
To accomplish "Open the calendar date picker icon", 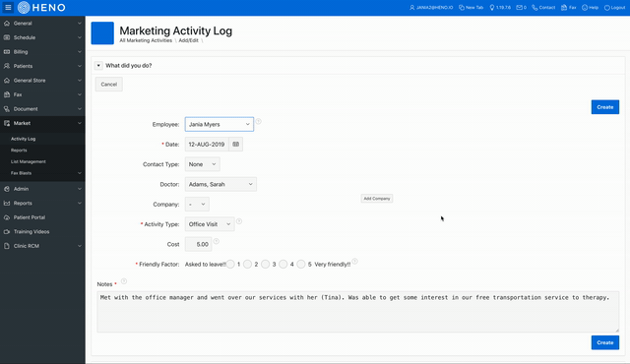I will pos(236,144).
